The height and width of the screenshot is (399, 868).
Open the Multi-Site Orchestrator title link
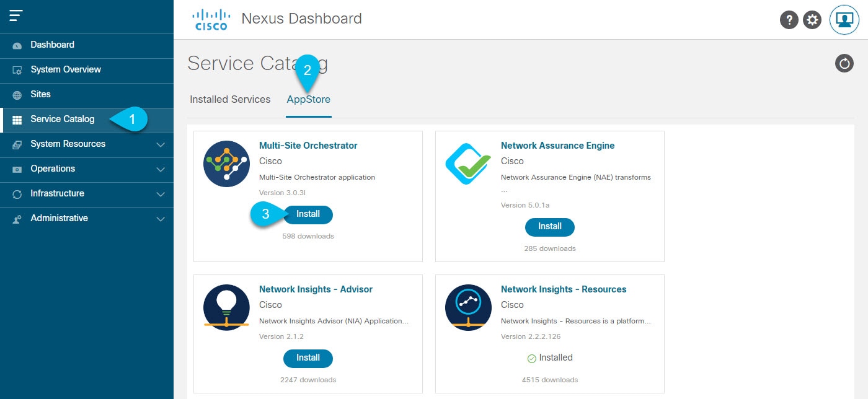(x=308, y=146)
